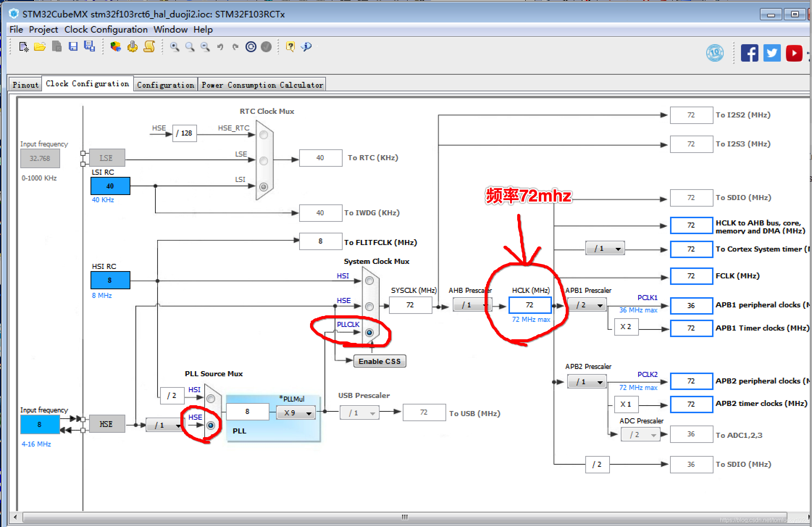
Task: Open the USB Prescaler /1 dropdown
Action: tap(359, 413)
